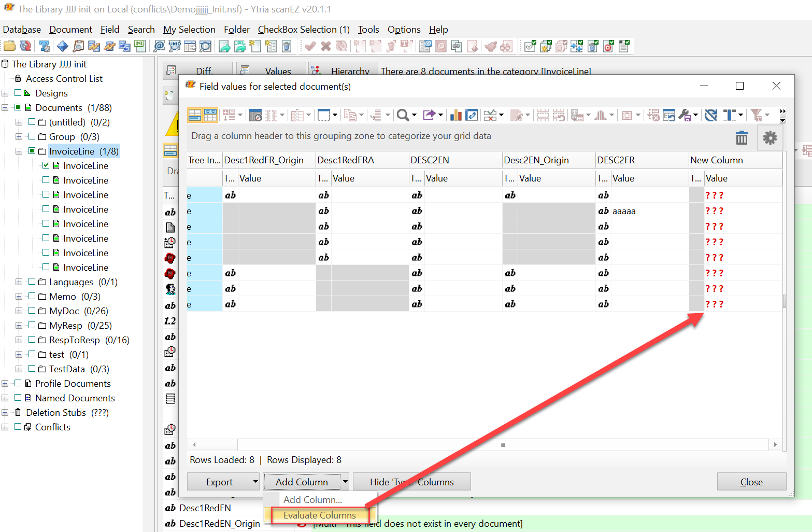Click the wrench and save icon in grid toolbar
The image size is (812, 532).
685,115
